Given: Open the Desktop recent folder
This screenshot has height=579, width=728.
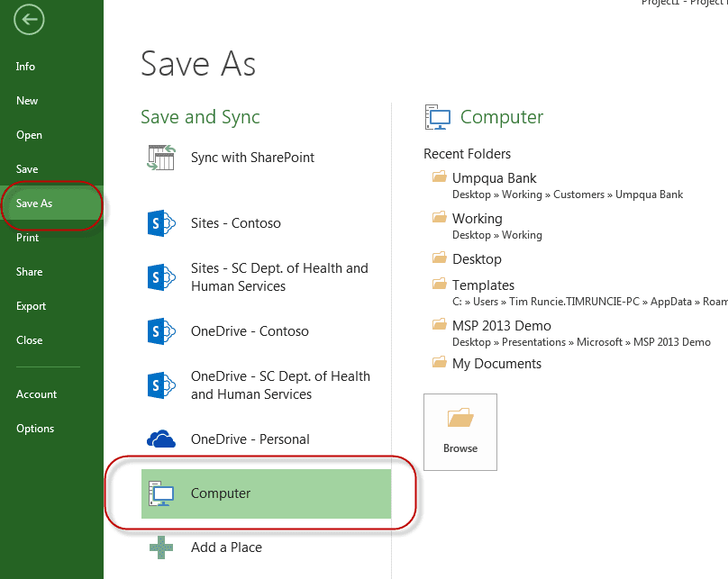Looking at the screenshot, I should pyautogui.click(x=477, y=258).
